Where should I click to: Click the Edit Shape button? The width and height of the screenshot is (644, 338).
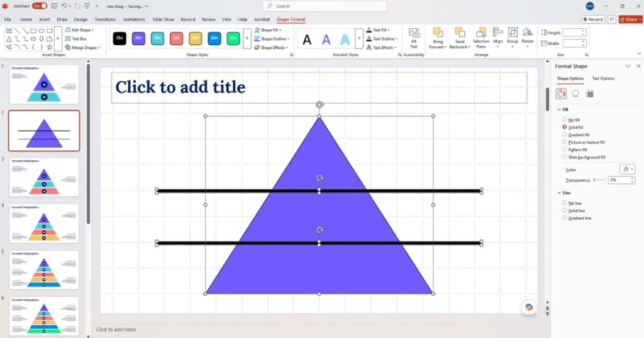point(80,30)
